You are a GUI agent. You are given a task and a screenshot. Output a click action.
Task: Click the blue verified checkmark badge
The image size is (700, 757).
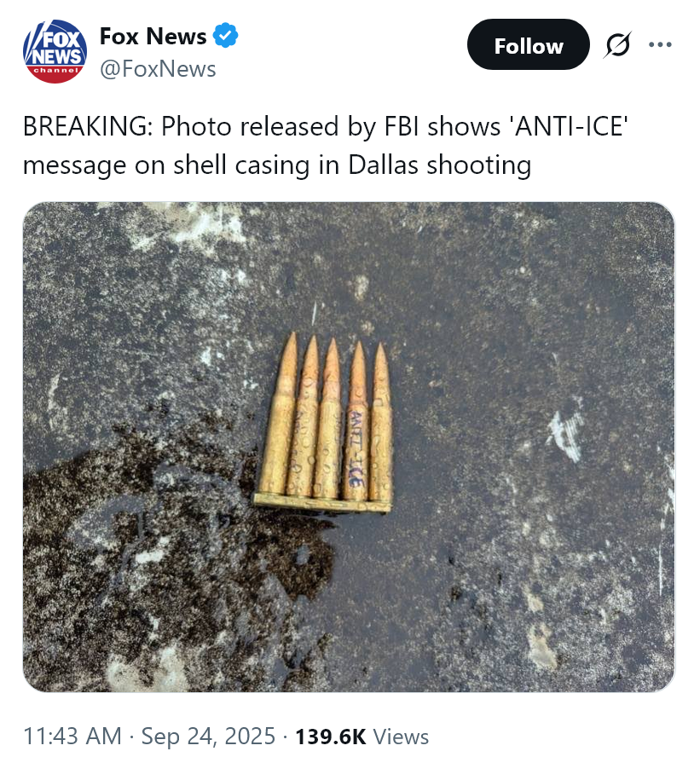point(225,36)
